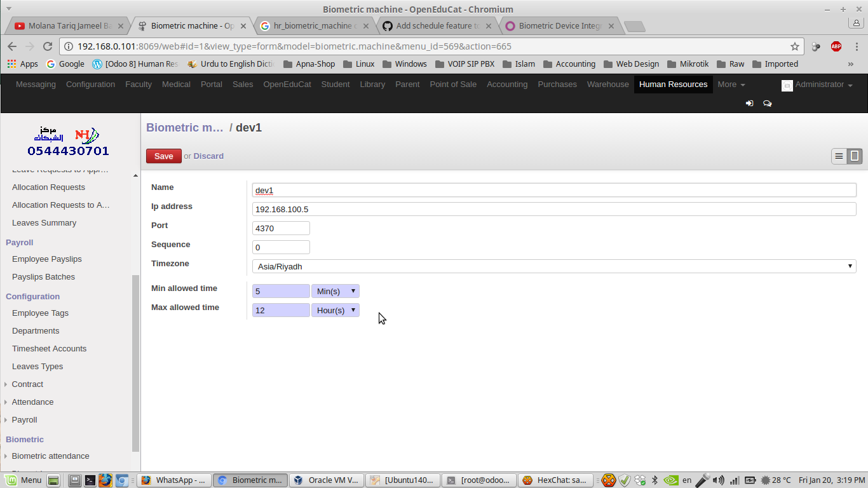Open the Adblock Plus extension icon
Image resolution: width=868 pixels, height=488 pixels.
[836, 46]
